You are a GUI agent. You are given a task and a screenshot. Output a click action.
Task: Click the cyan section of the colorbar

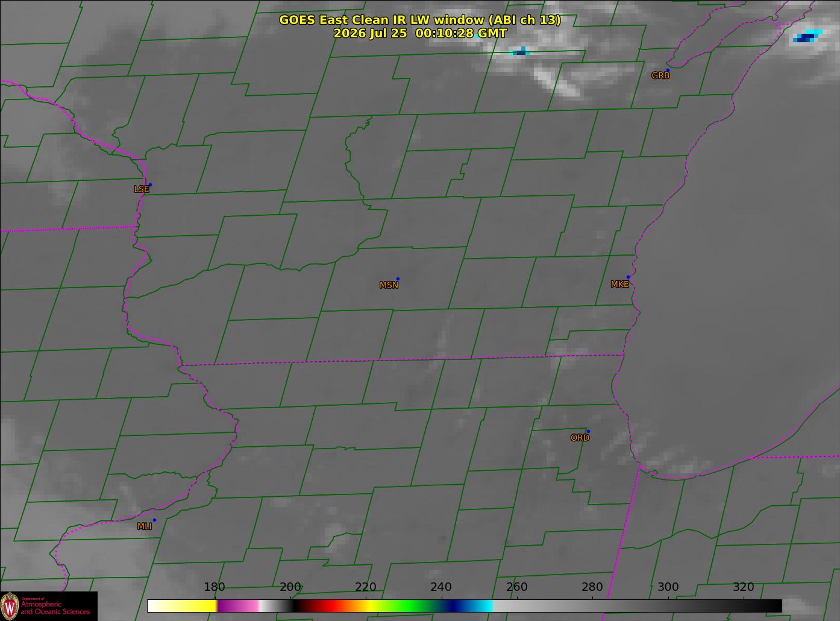click(480, 605)
